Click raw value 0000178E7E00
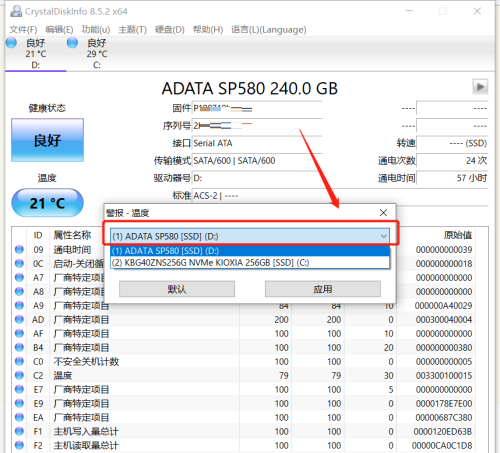 point(444,404)
